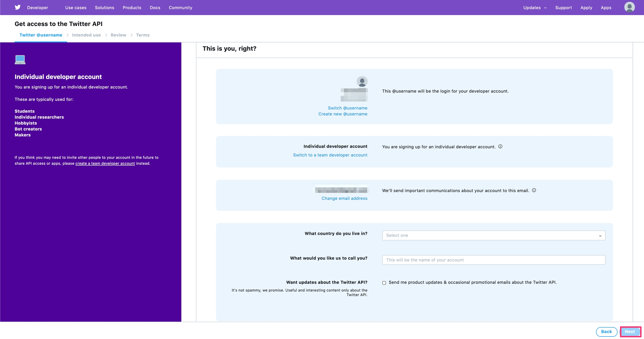Click info icon beside individual developer account
Image resolution: width=644 pixels, height=339 pixels.
click(x=500, y=146)
